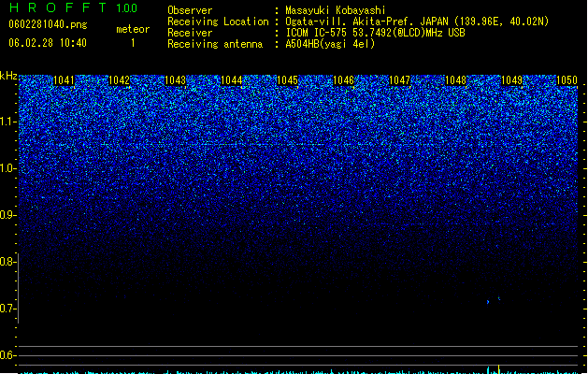This screenshot has width=588, height=374.
Task: Click the HROFFT 1.00 title text
Action: pyautogui.click(x=73, y=7)
